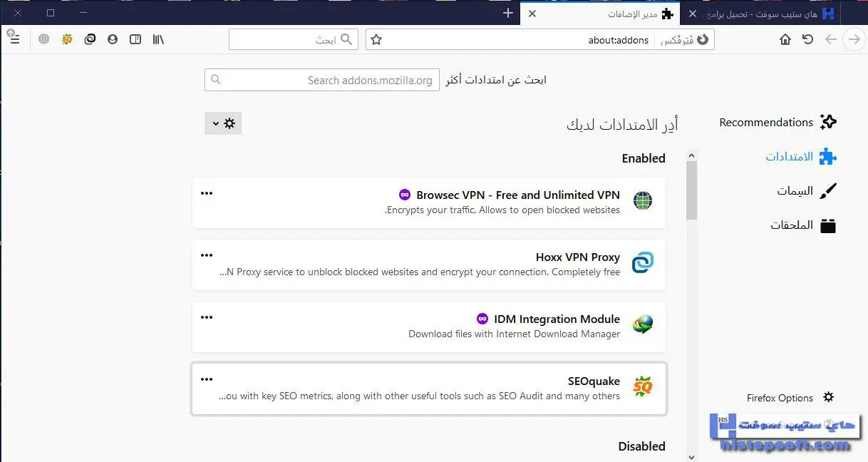Open the Firefox account toolbar icon
The height and width of the screenshot is (462, 868).
coord(113,39)
